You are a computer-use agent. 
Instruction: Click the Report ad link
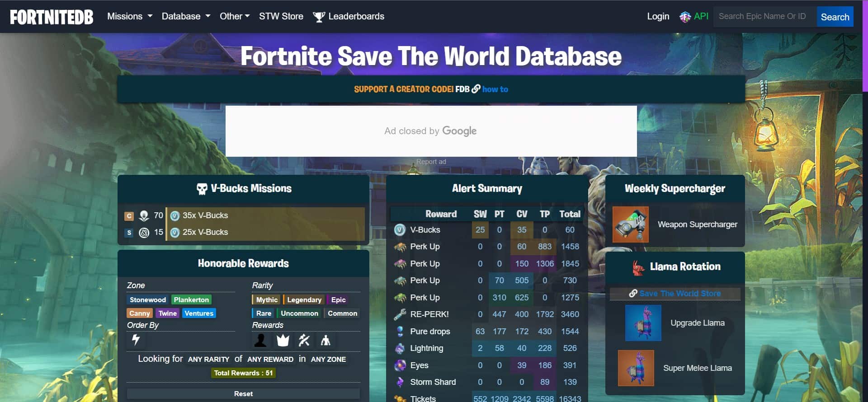click(431, 162)
